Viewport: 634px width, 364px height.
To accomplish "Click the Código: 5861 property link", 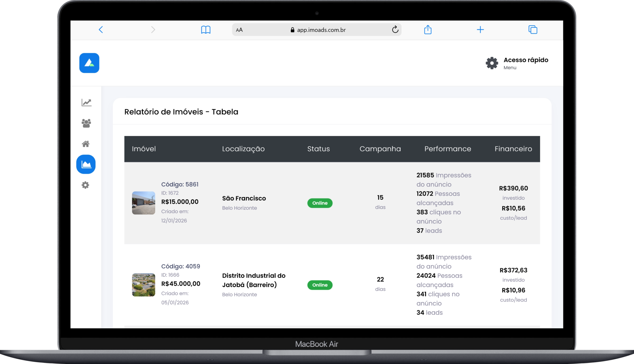I will (180, 184).
